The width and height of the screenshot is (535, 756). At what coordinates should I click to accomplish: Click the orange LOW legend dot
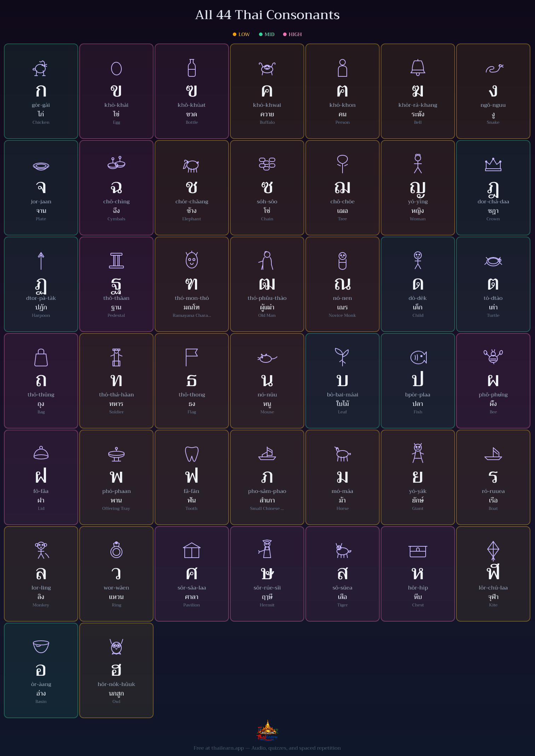tap(234, 34)
